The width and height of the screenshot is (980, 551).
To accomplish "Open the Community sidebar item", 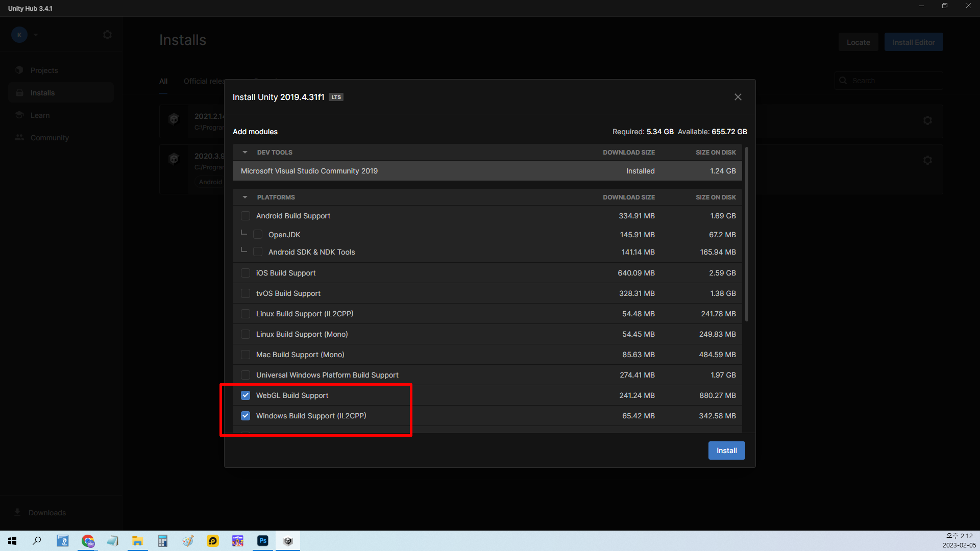I will pos(49,138).
